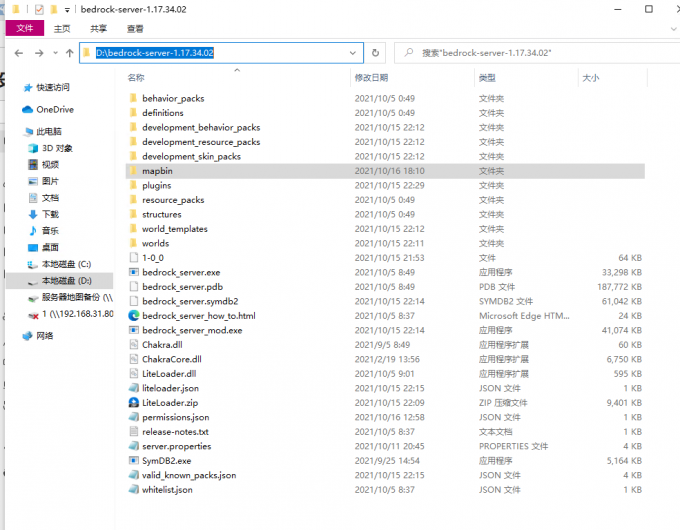Image resolution: width=680 pixels, height=530 pixels.
Task: Select the liteloader.json file icon
Action: click(134, 388)
